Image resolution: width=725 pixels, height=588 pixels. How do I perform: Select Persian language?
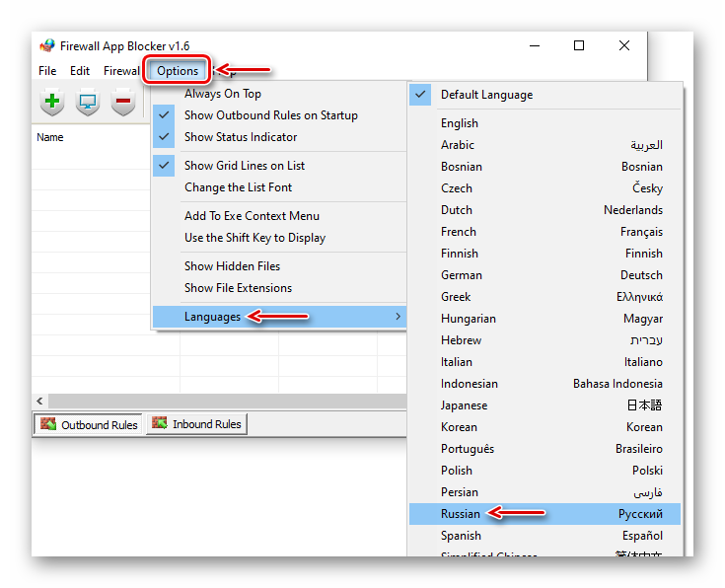click(x=544, y=492)
